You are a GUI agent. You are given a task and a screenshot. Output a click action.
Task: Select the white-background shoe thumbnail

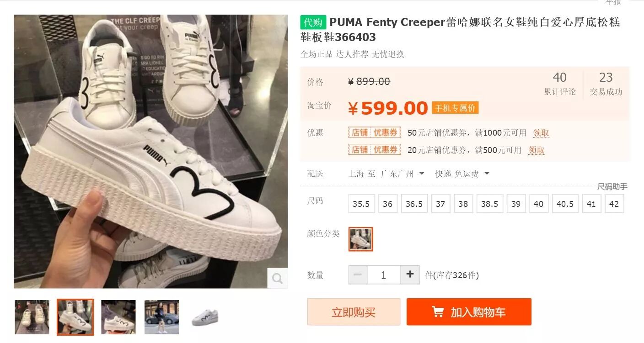pos(205,317)
